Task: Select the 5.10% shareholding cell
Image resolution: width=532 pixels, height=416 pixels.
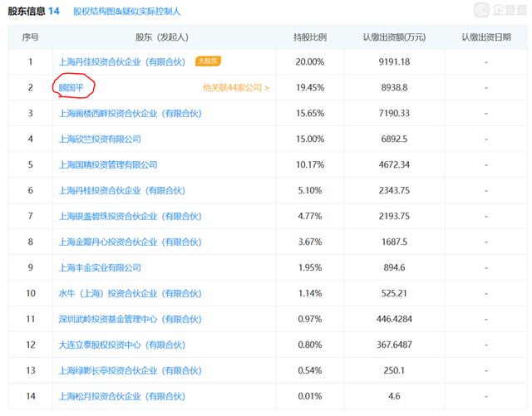Action: 310,190
